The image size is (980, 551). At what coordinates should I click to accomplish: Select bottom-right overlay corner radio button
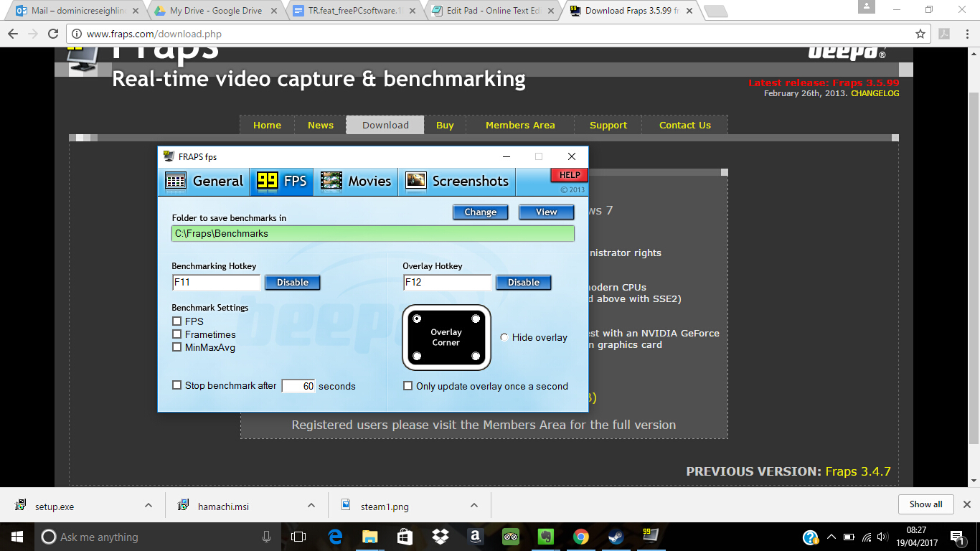pyautogui.click(x=476, y=356)
